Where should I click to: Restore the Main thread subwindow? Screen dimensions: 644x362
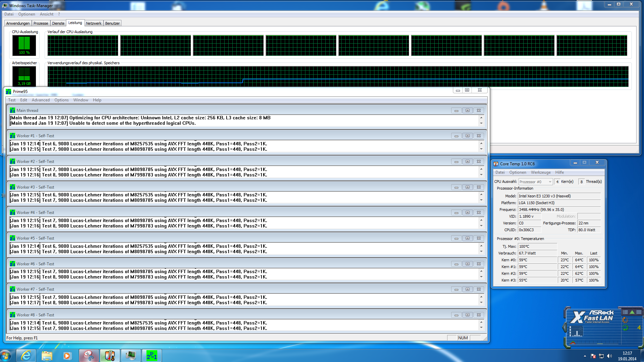pos(467,111)
